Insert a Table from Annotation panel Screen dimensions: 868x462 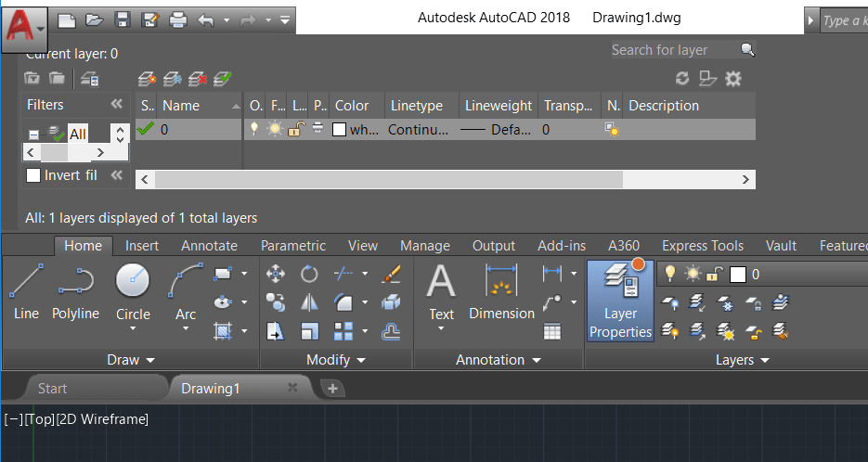pyautogui.click(x=552, y=331)
